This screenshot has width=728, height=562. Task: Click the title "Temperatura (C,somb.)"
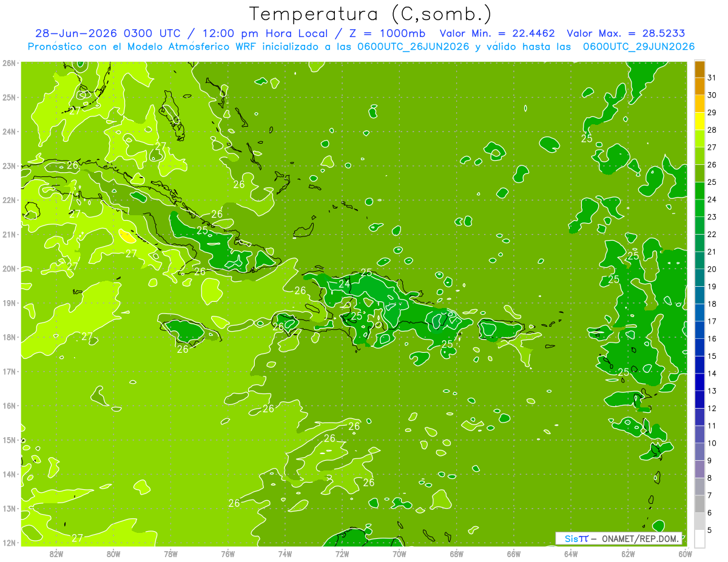coord(371,13)
